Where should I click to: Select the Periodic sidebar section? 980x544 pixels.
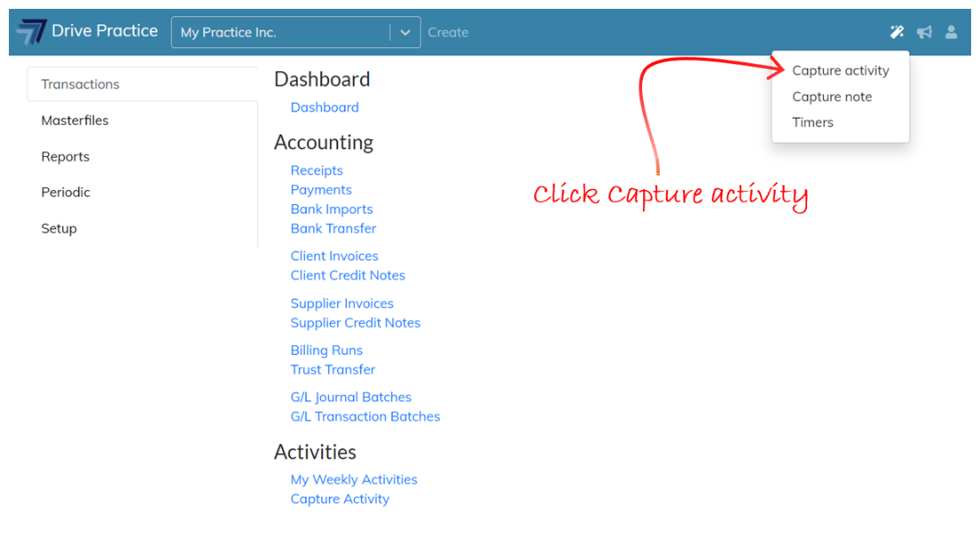66,192
